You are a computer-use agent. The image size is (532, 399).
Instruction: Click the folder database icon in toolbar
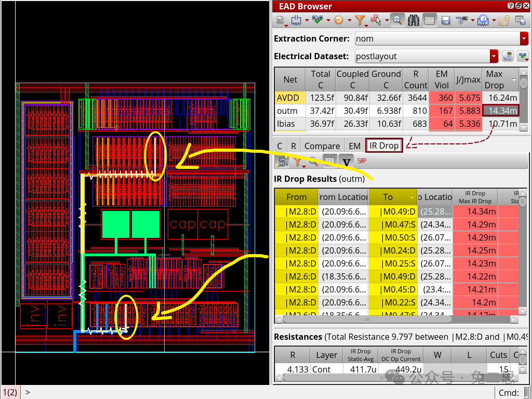503,20
